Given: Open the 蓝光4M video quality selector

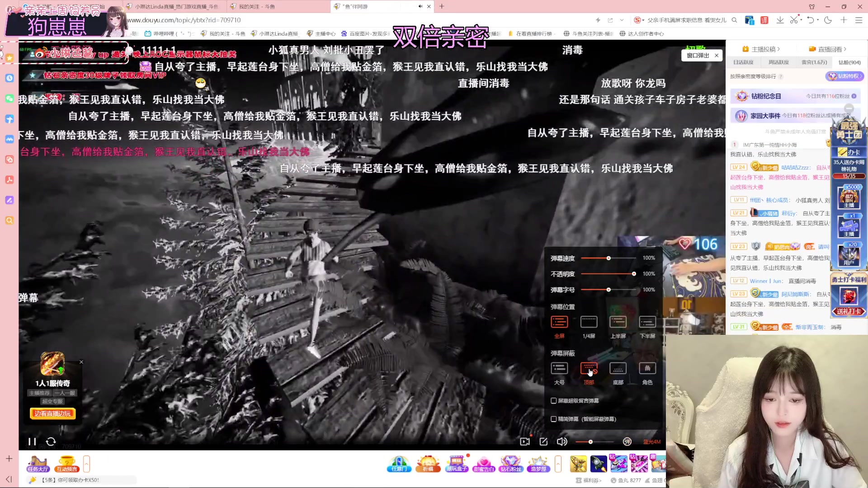Looking at the screenshot, I should [x=652, y=442].
